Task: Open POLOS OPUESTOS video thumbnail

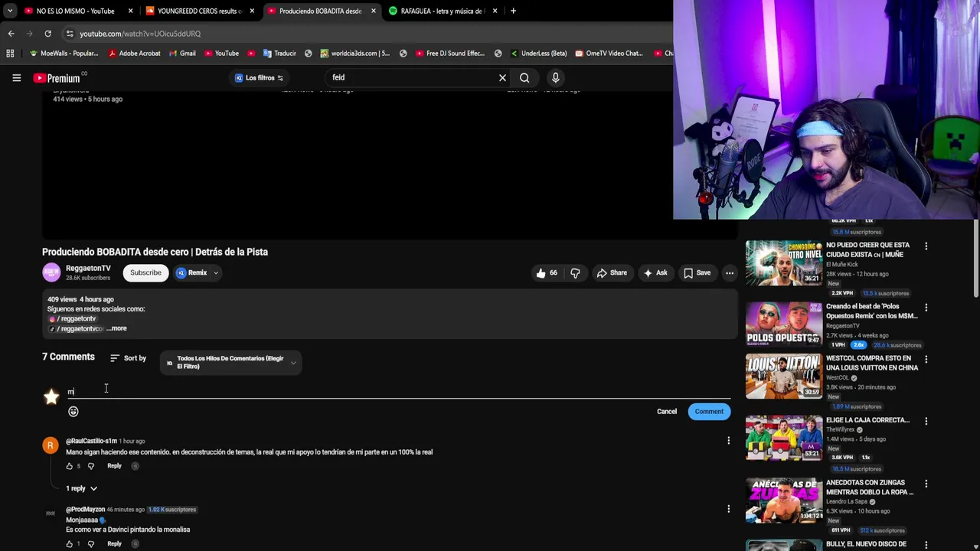Action: (784, 324)
